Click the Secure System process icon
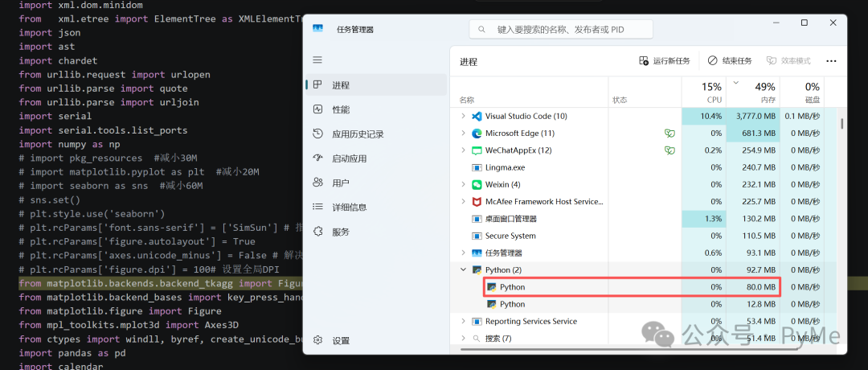868x370 pixels. pos(477,236)
